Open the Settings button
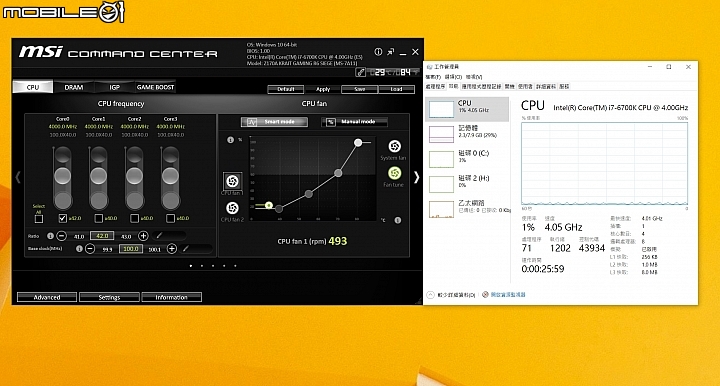 point(109,297)
